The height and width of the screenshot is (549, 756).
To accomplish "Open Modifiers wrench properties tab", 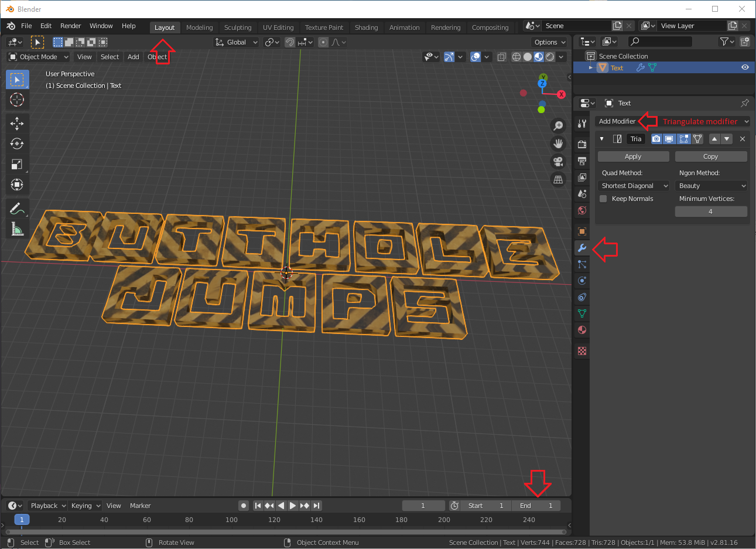I will [x=582, y=248].
